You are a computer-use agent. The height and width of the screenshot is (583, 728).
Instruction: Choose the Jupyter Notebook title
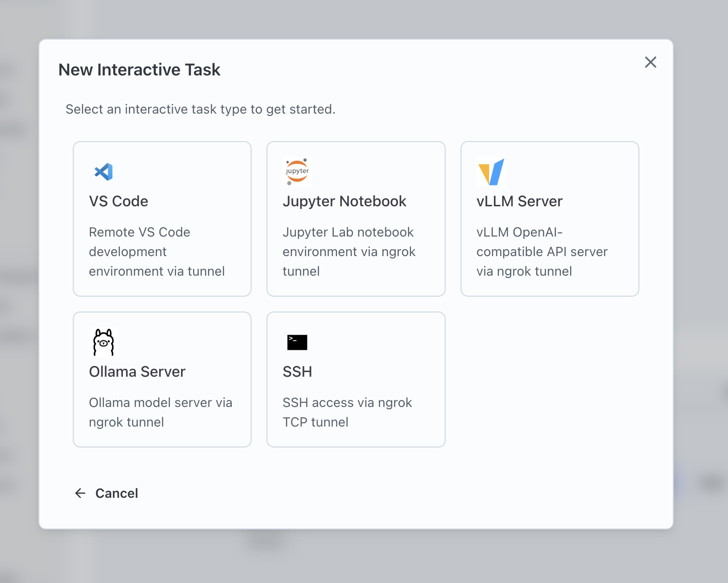pos(344,201)
